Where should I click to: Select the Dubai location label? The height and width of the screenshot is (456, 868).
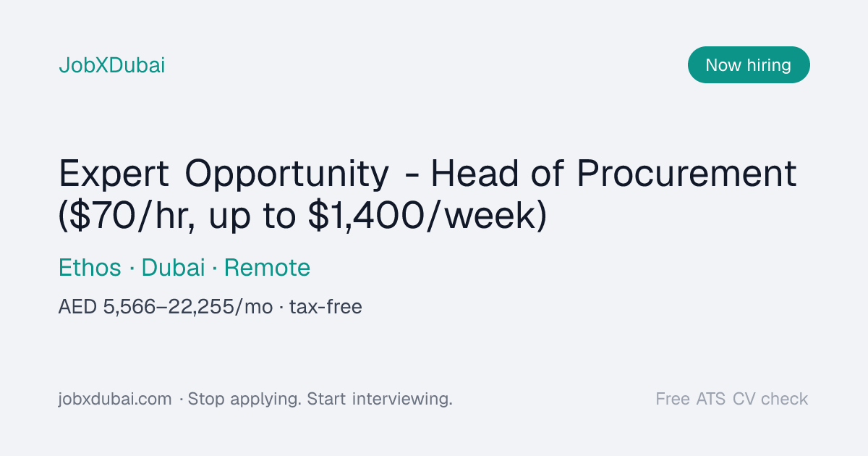173,268
